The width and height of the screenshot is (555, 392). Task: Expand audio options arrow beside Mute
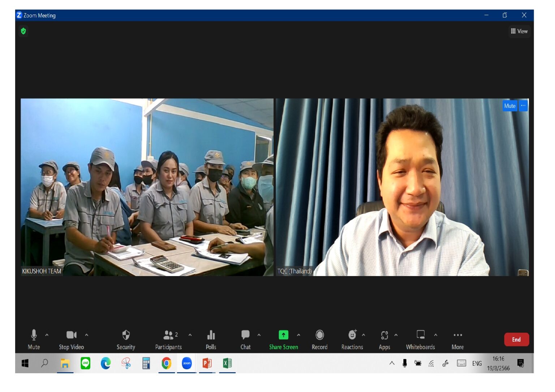[x=47, y=335]
